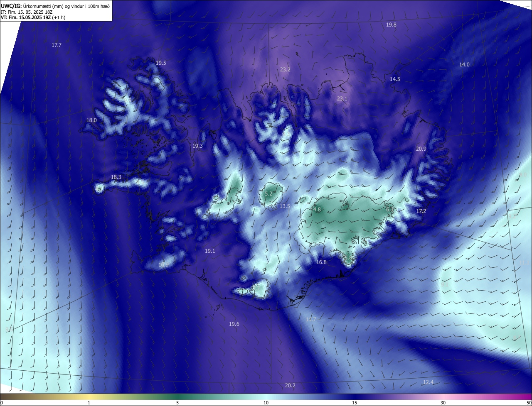Screen dimensions: 532x406
Task: Select the map value 19.3
Action: click(x=197, y=146)
